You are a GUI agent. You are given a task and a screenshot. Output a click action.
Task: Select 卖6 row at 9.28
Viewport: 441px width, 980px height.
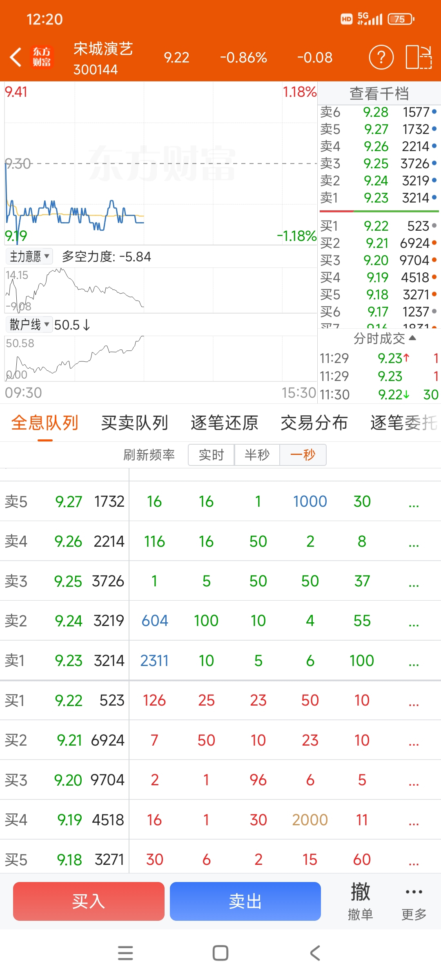pyautogui.click(x=379, y=112)
